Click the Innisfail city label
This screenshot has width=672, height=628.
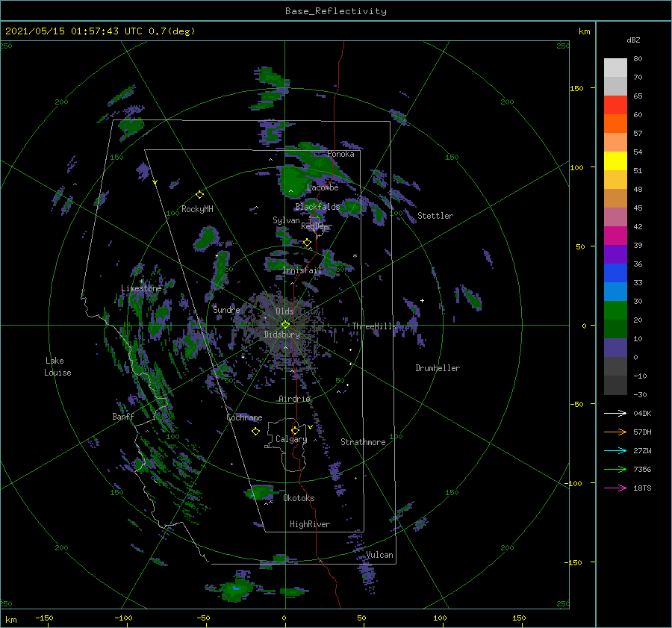click(x=302, y=270)
